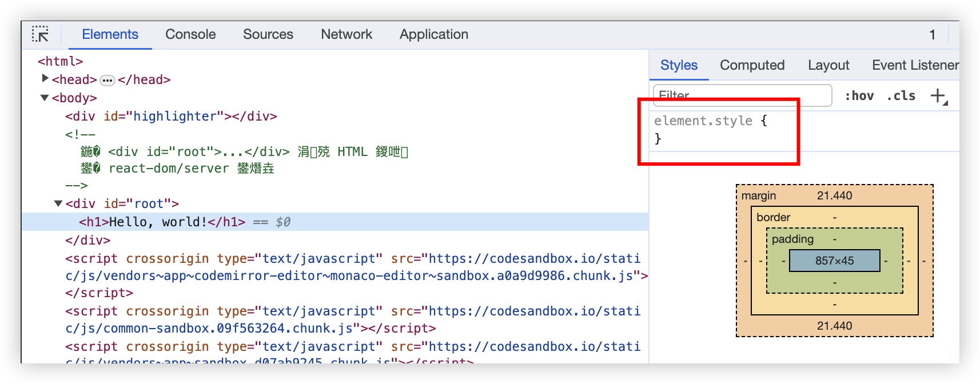980x384 pixels.
Task: Click the styles Filter input field
Action: click(742, 95)
